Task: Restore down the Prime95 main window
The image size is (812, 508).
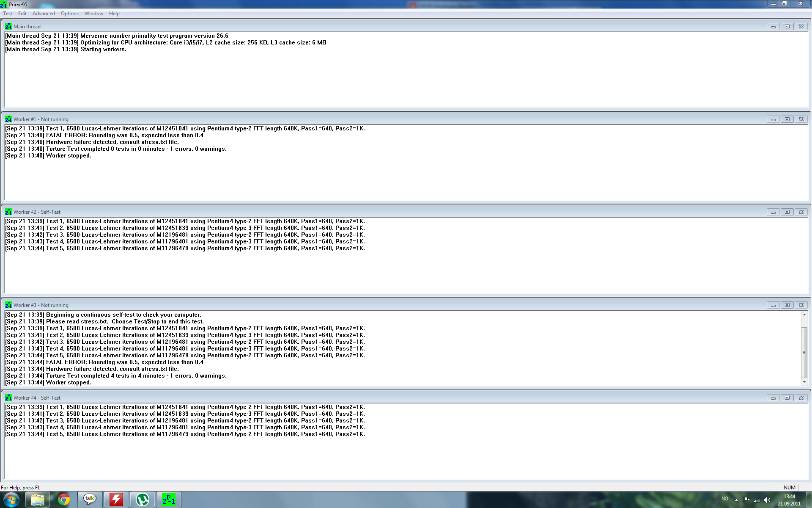Action: point(785,4)
